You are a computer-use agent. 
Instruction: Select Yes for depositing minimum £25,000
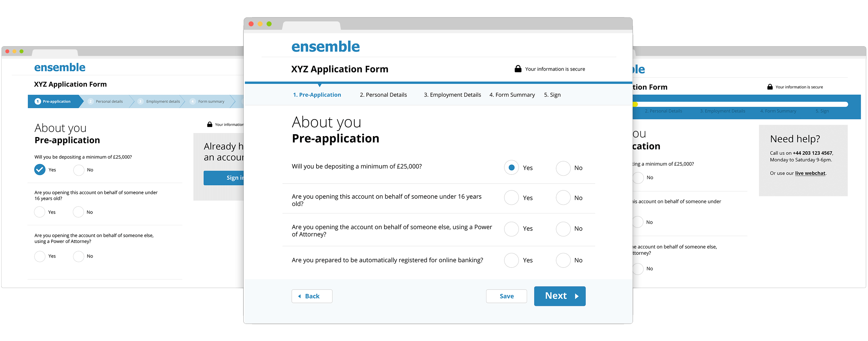510,166
